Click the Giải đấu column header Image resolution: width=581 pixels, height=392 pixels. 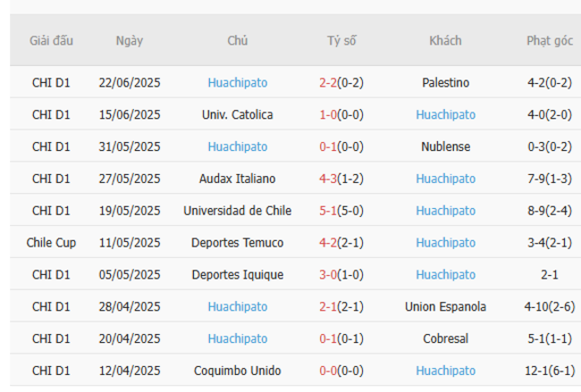tap(51, 41)
